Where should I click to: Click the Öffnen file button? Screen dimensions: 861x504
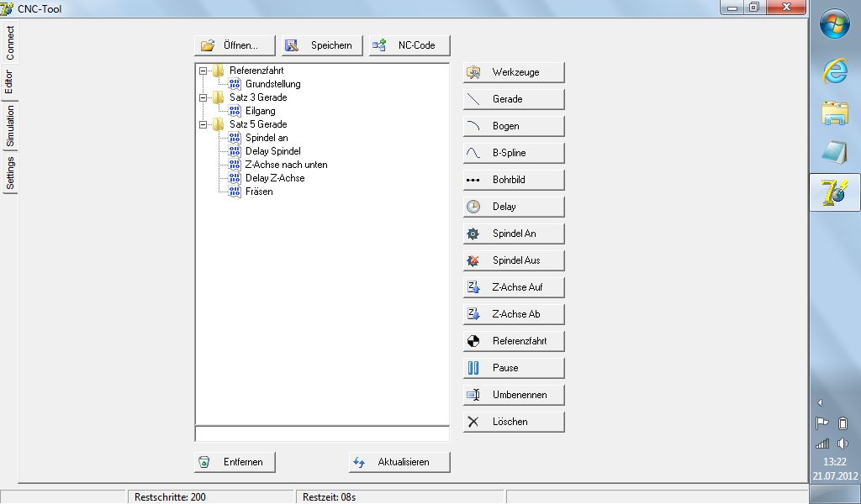click(235, 45)
